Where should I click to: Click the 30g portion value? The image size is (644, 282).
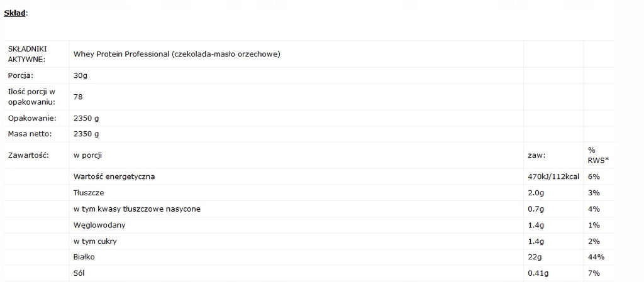tap(80, 75)
